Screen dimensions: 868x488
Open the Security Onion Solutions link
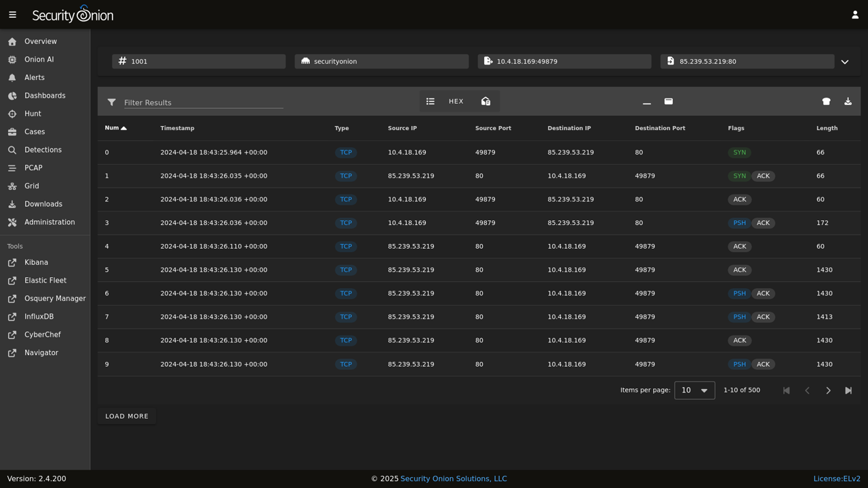[x=453, y=479]
